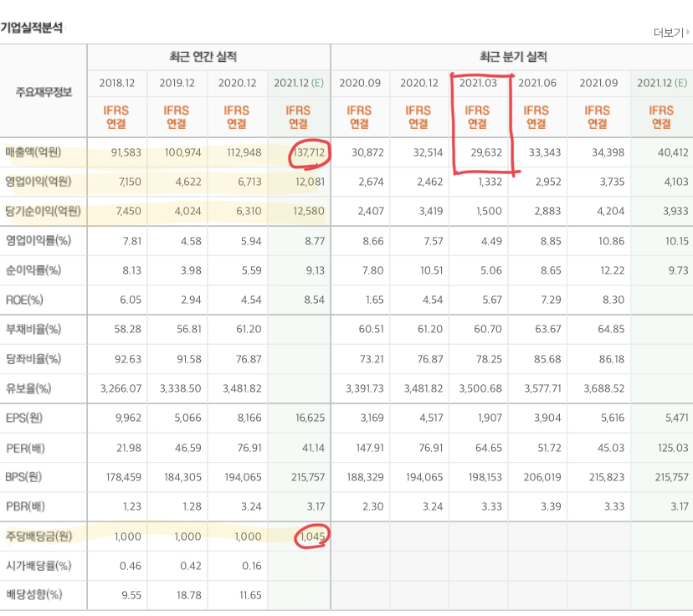Click the operating profit value 12,081
Viewport: 693px width, 616px height.
coord(311,182)
